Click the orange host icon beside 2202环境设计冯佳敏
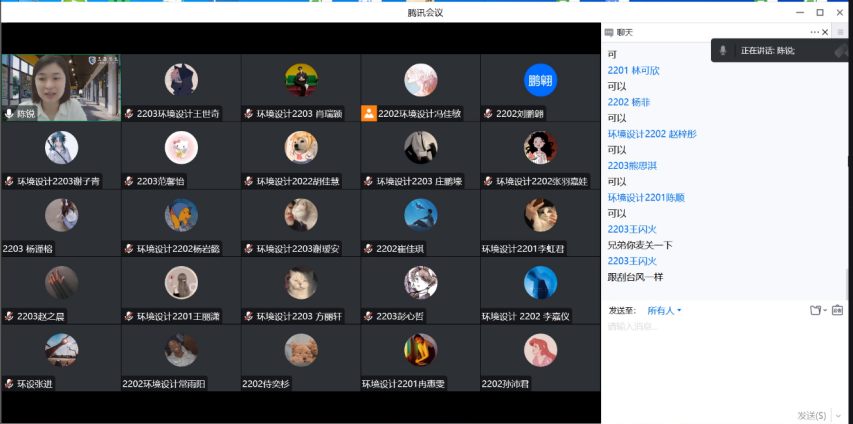853x424 pixels. [369, 113]
